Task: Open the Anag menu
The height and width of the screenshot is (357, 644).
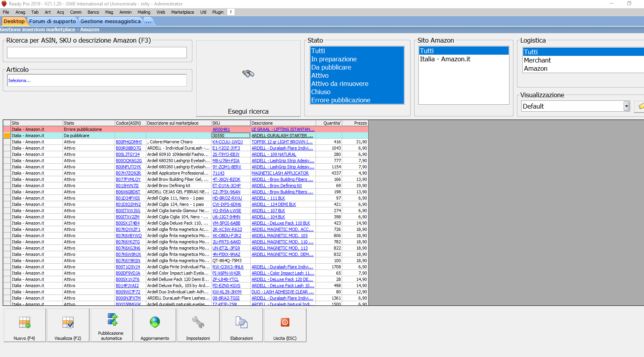Action: [20, 12]
